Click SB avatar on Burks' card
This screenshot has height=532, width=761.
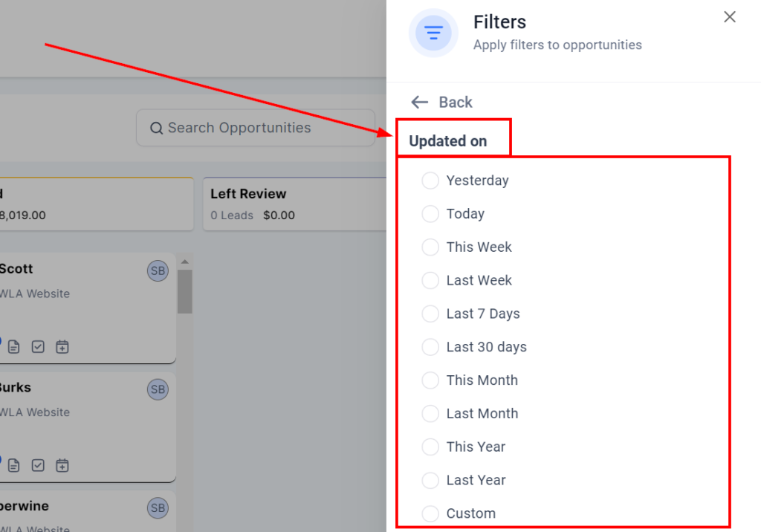point(158,389)
